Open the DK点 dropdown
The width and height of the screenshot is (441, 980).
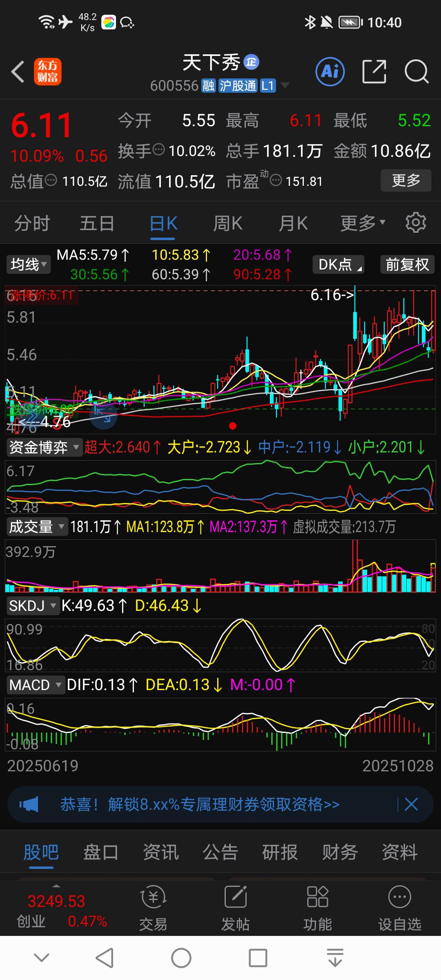[x=339, y=265]
